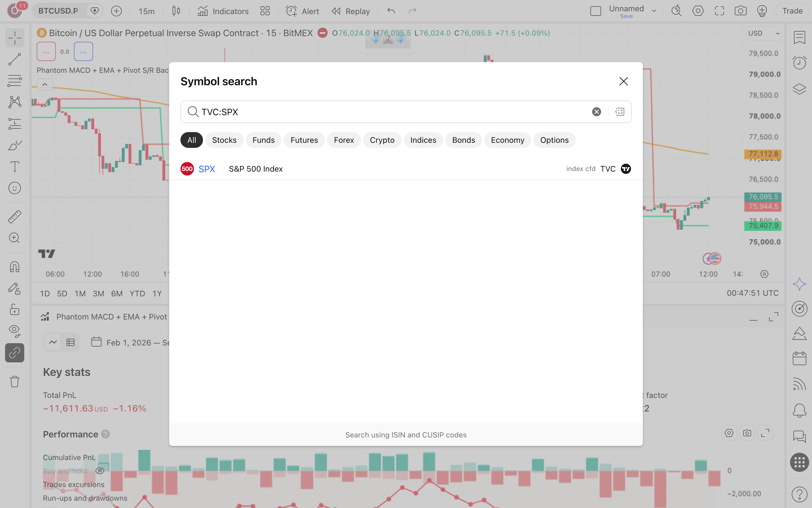The image size is (812, 508).
Task: Open the economic calendar sidebar icon
Action: coord(800,358)
